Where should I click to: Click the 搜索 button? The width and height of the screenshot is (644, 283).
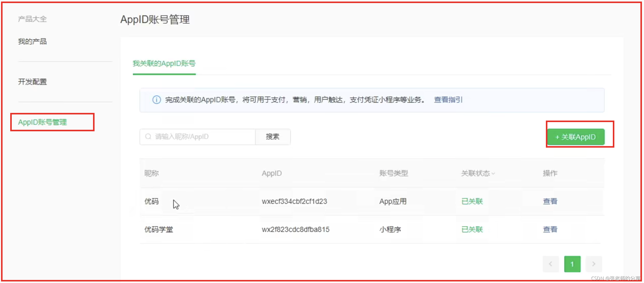[272, 137]
